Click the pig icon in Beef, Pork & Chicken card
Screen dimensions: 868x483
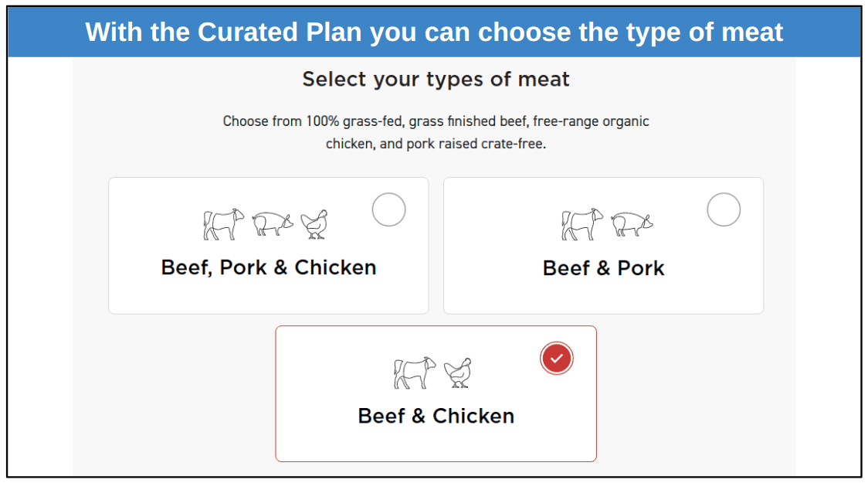coord(273,224)
